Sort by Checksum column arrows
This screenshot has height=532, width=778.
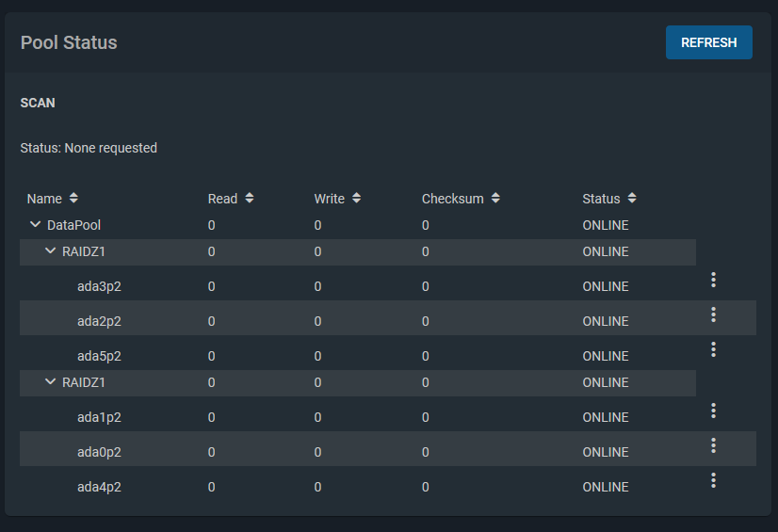(495, 199)
